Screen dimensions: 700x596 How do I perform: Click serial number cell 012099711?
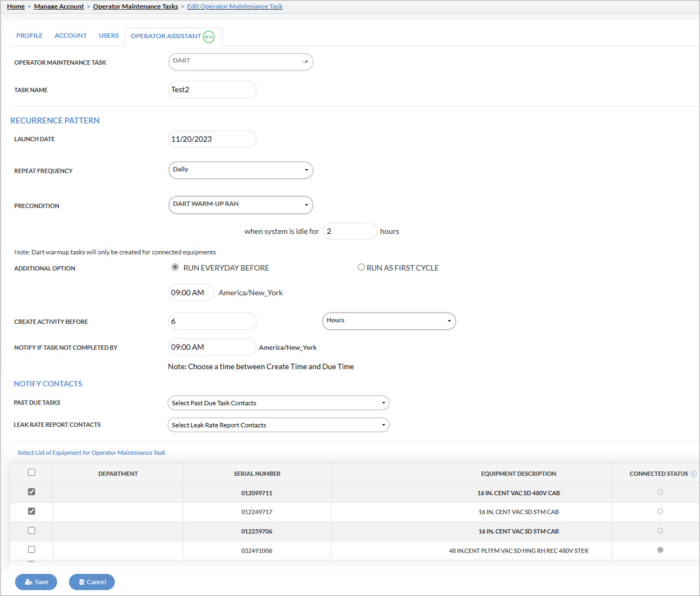257,493
